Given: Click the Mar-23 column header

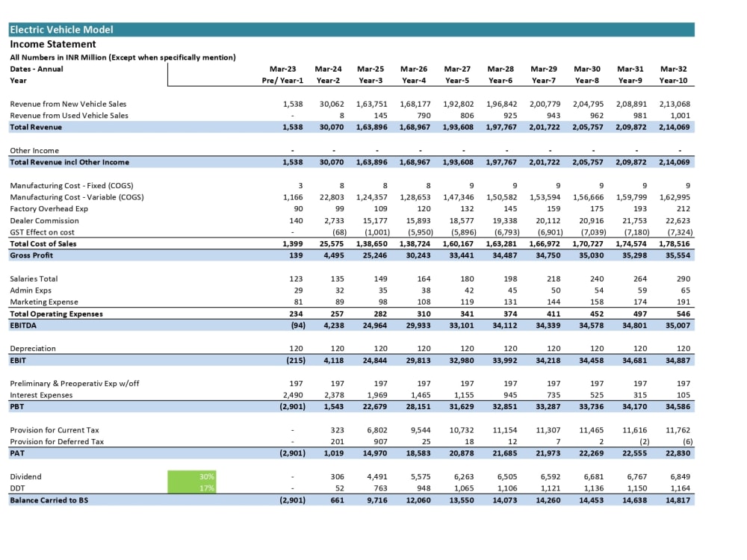Looking at the screenshot, I should 283,69.
